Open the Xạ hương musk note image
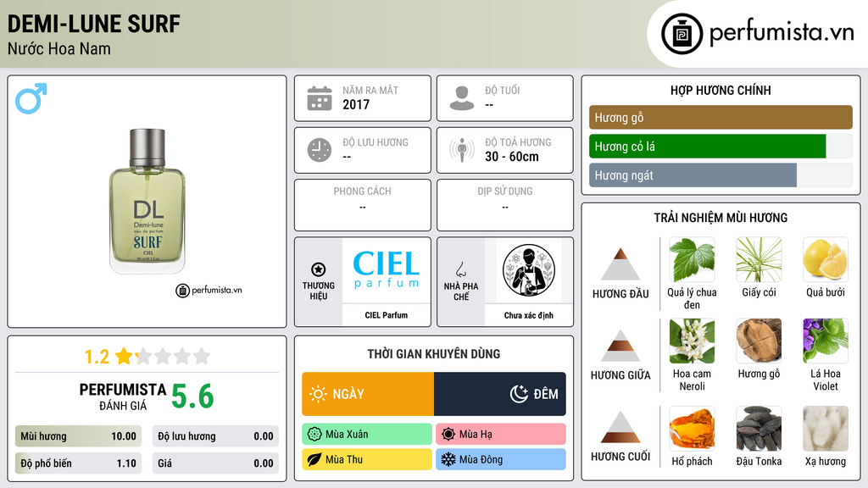This screenshot has height=488, width=868. click(x=826, y=429)
